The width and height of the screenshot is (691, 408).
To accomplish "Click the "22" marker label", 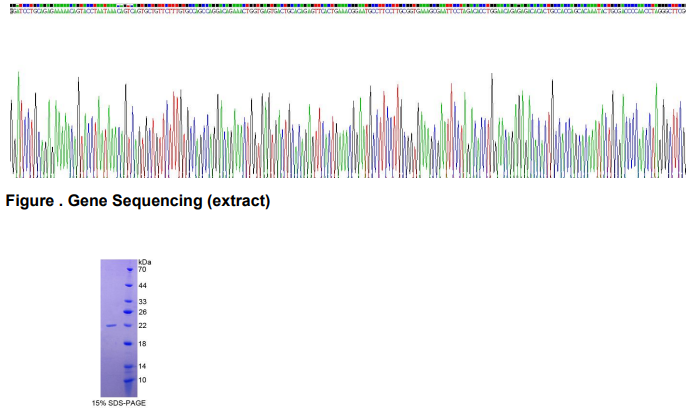I will tap(142, 326).
